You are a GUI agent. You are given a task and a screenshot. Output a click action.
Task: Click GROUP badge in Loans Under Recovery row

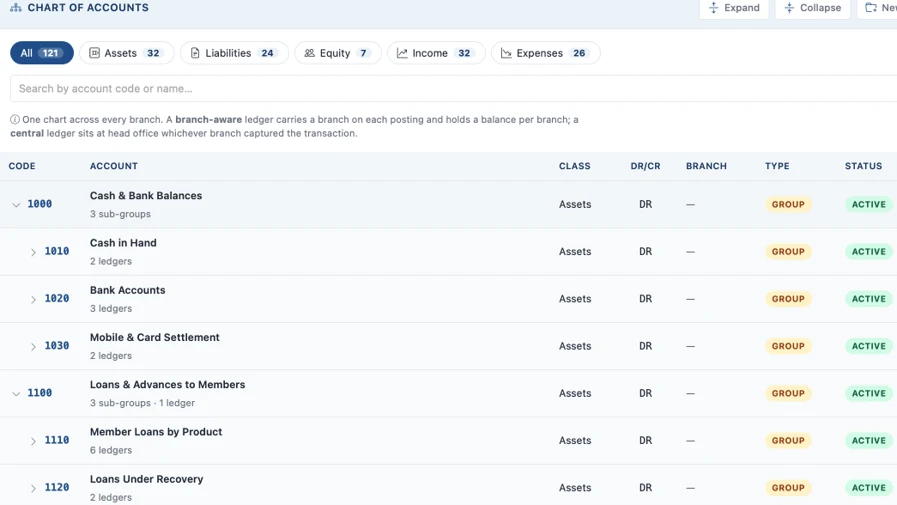pyautogui.click(x=788, y=488)
